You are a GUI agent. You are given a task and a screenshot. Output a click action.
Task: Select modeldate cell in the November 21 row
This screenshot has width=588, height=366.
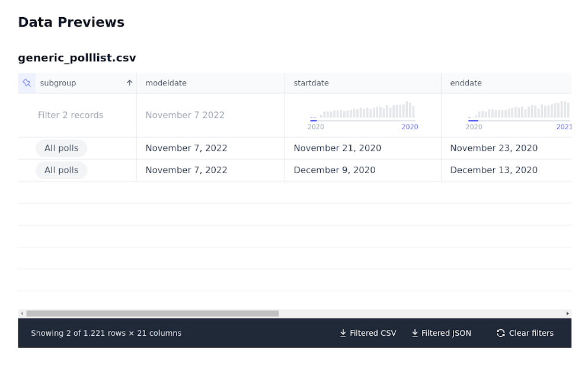210,148
